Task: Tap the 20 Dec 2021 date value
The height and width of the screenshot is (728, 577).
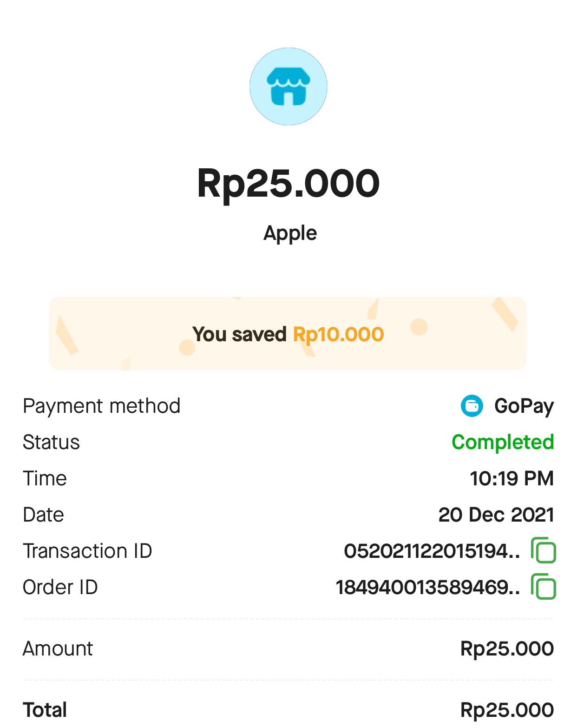Action: point(496,515)
